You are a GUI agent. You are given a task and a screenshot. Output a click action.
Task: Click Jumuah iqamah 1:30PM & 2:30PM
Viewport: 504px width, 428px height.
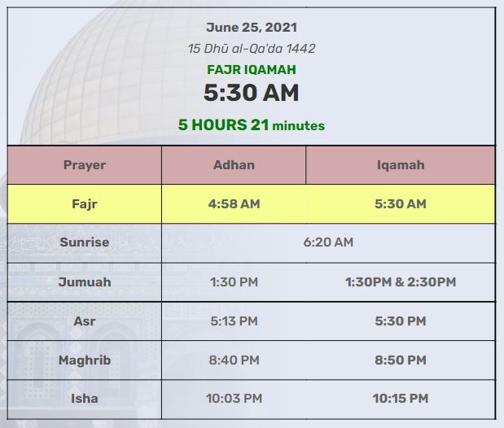pyautogui.click(x=401, y=282)
